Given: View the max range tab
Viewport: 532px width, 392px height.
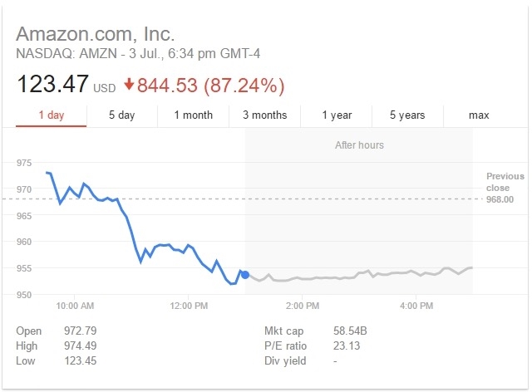Looking at the screenshot, I should click(479, 115).
